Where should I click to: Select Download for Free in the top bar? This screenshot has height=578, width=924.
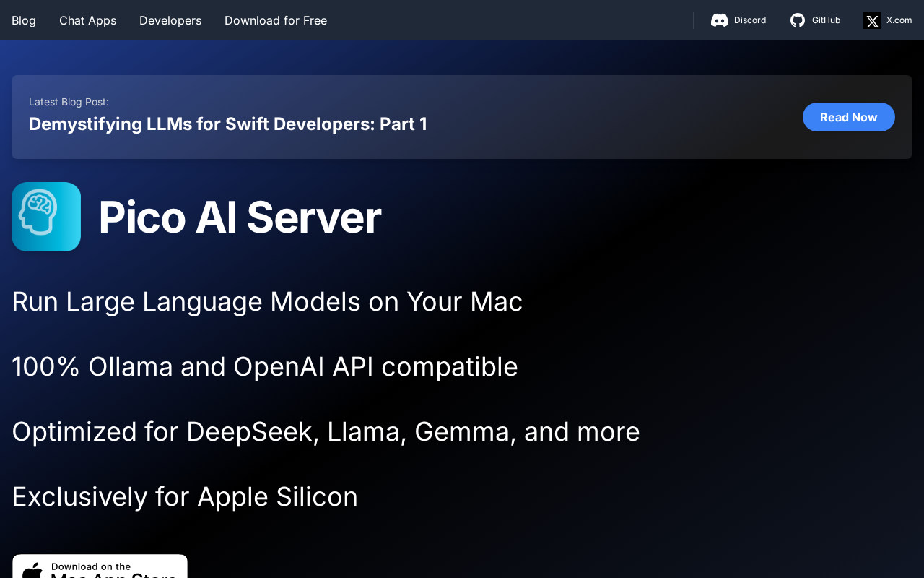(x=276, y=20)
